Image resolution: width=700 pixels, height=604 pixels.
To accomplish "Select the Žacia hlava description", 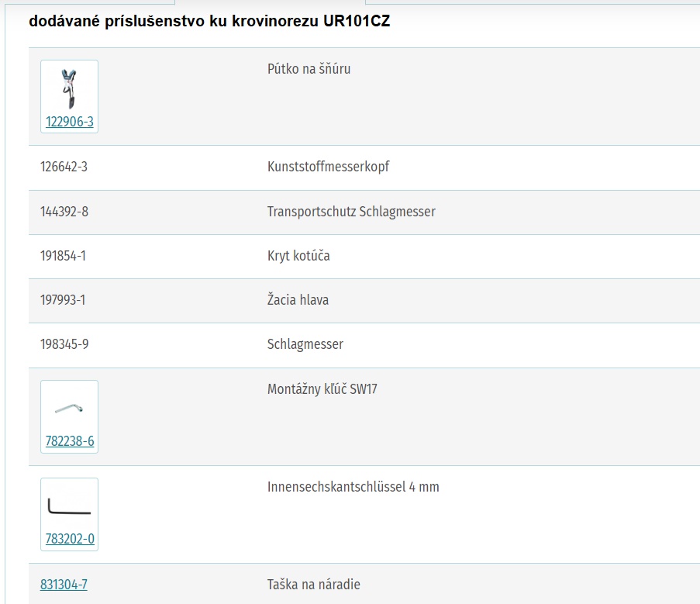I will (298, 299).
